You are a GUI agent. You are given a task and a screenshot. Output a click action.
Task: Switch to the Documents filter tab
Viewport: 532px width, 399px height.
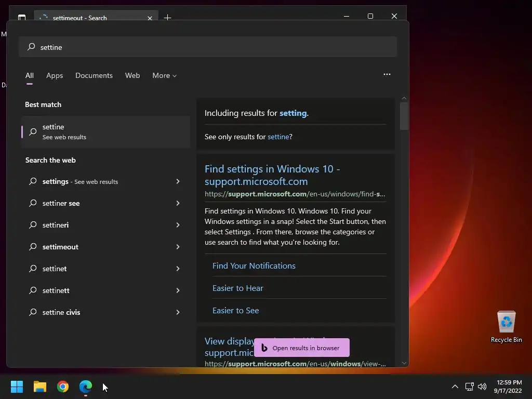94,75
